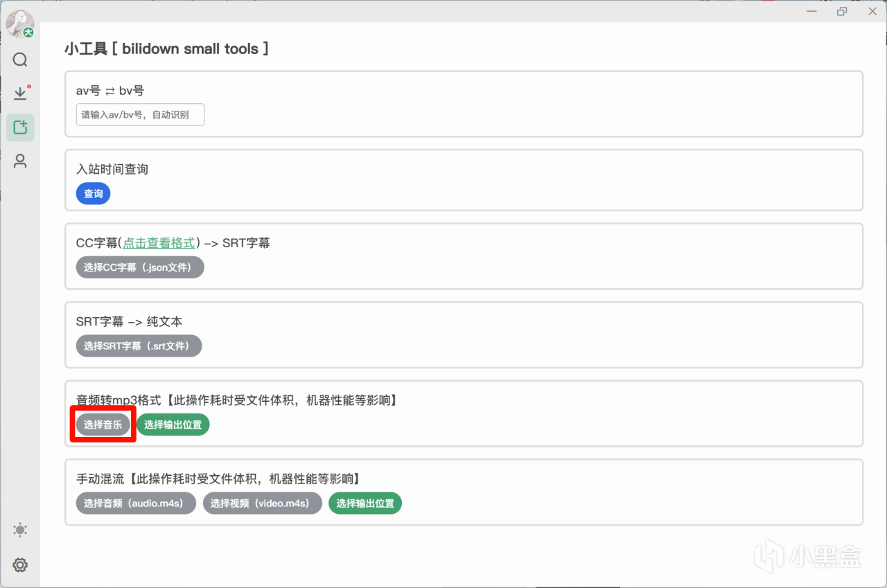Select the small tools sidebar icon
The image size is (887, 588).
(x=20, y=127)
